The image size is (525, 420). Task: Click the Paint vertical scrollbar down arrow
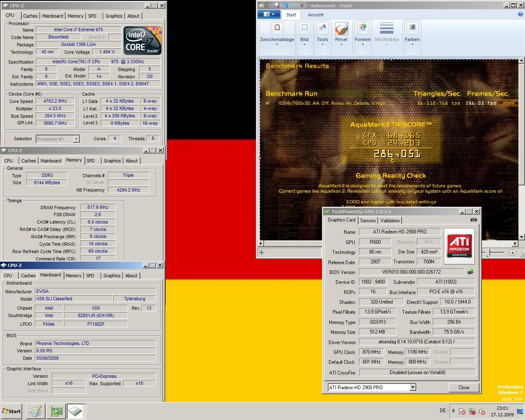[x=521, y=237]
